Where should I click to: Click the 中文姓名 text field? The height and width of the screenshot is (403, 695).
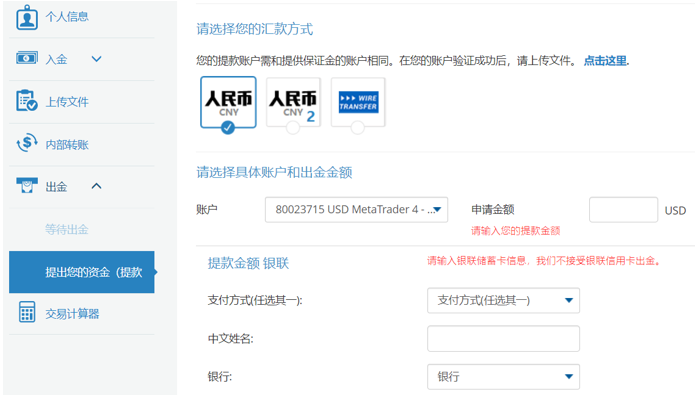click(503, 339)
